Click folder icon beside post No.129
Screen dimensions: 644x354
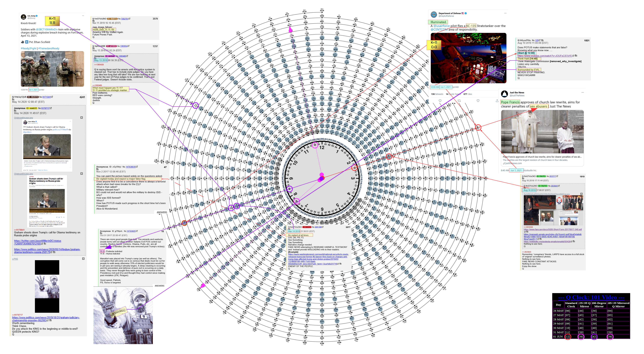542,40
